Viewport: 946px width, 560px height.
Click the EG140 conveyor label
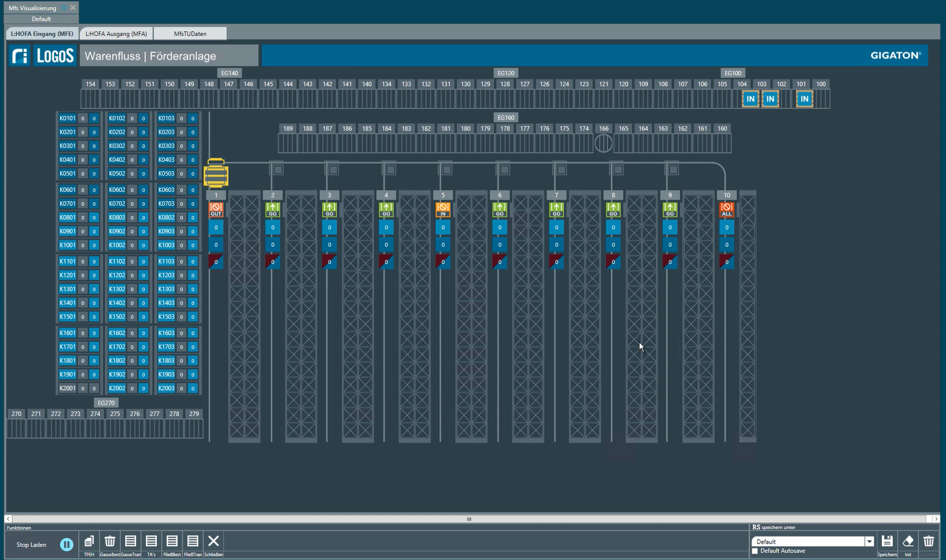(229, 73)
